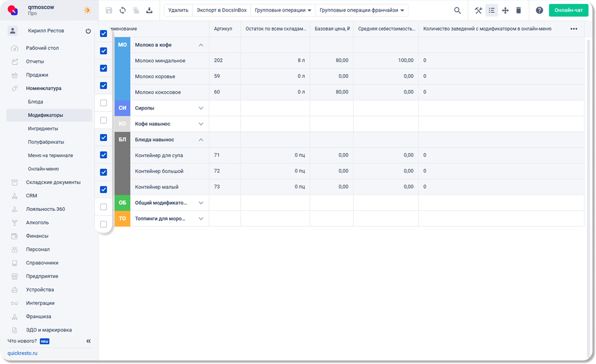Screen dimensions: 596x364
Task: Check the Топпинги для мороженого checkbox
Action: [103, 224]
